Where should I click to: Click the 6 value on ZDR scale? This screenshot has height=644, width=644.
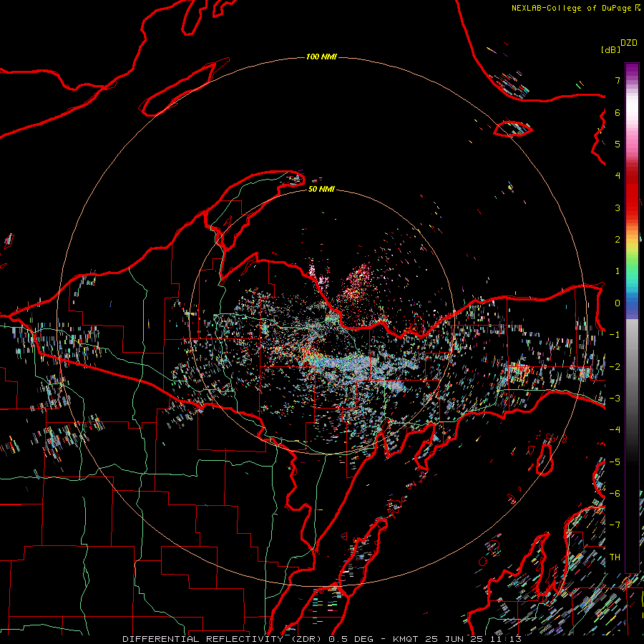618,112
